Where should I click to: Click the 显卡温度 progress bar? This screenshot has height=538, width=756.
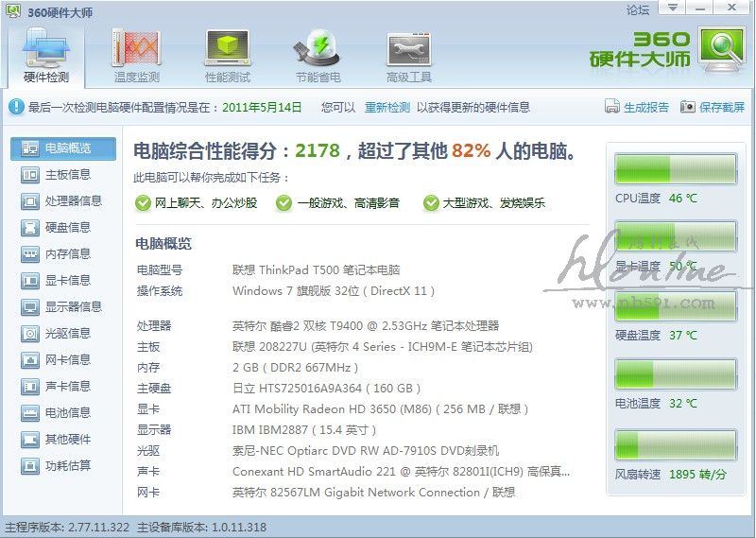click(x=676, y=237)
